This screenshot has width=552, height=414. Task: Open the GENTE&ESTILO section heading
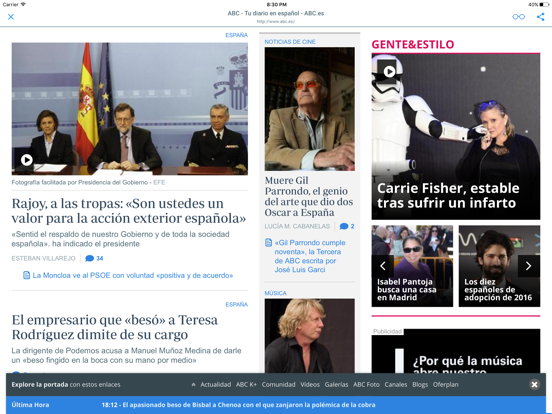coord(413,44)
